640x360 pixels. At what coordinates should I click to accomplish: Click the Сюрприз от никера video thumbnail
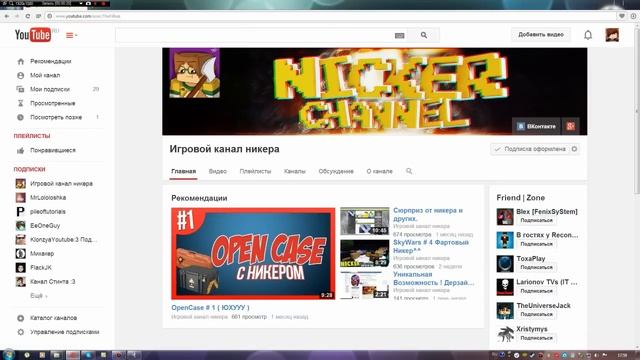click(x=364, y=221)
